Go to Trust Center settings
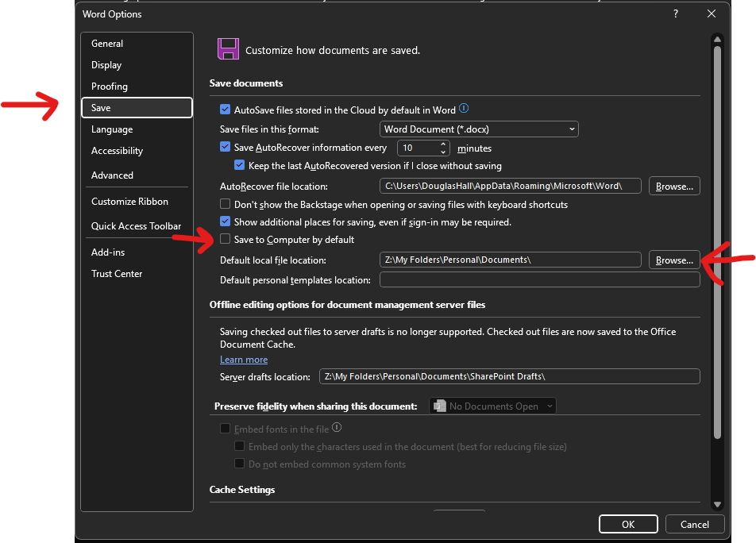Viewport: 756px width, 543px height. (x=137, y=274)
